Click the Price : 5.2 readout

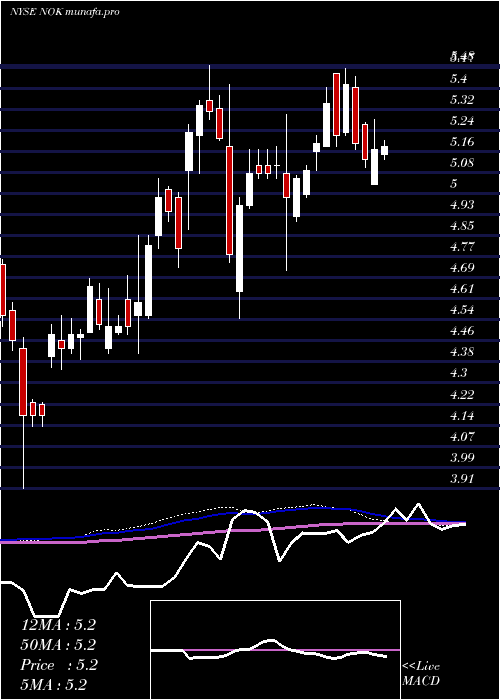(x=58, y=665)
